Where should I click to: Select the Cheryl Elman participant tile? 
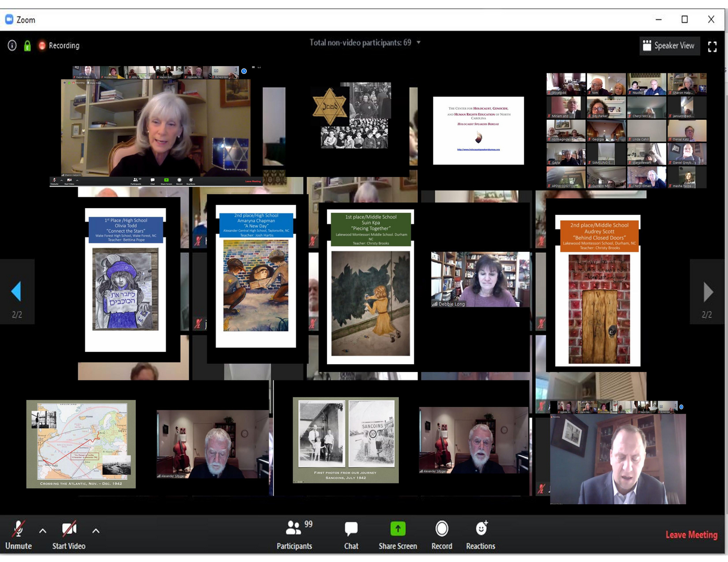click(646, 177)
